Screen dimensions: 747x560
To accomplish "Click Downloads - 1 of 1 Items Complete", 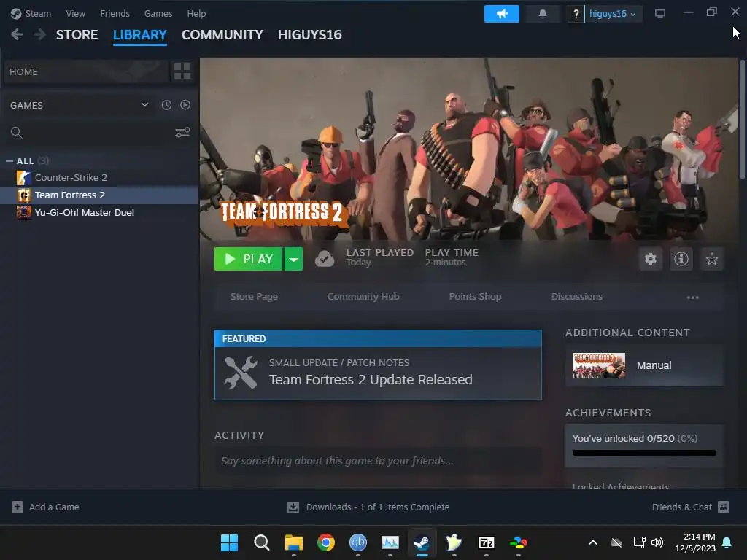I will coord(378,507).
